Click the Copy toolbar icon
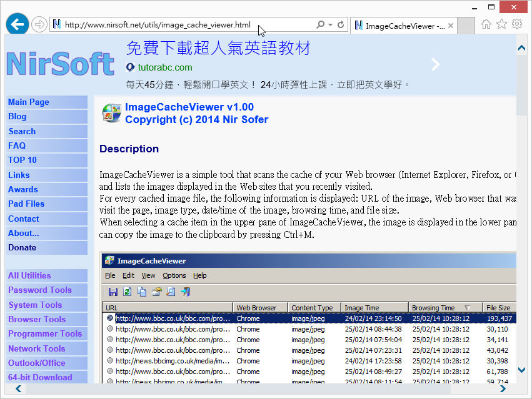The image size is (532, 399). click(142, 292)
